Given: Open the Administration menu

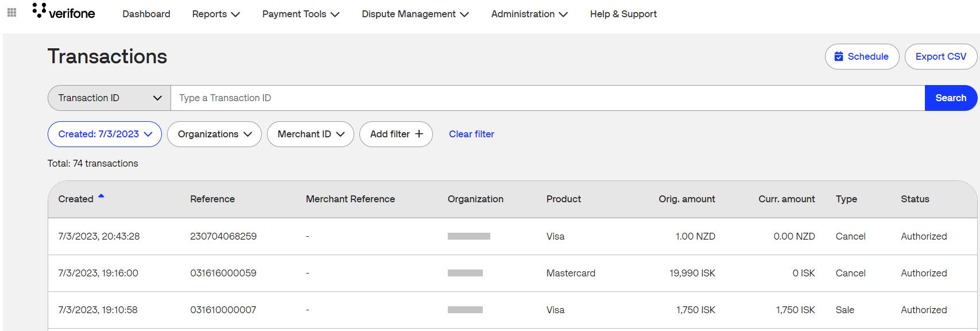Looking at the screenshot, I should [x=529, y=14].
